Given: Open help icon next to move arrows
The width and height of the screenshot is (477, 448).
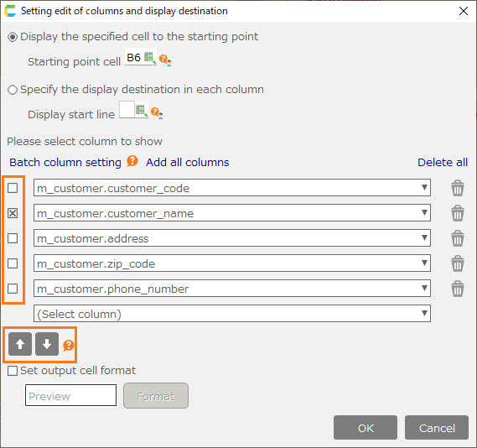Looking at the screenshot, I should (69, 345).
